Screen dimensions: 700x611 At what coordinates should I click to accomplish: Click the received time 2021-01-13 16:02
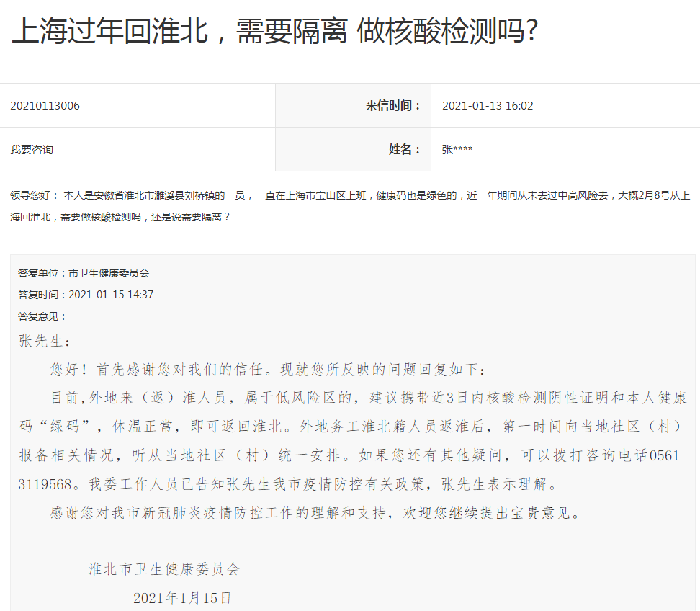tap(488, 106)
